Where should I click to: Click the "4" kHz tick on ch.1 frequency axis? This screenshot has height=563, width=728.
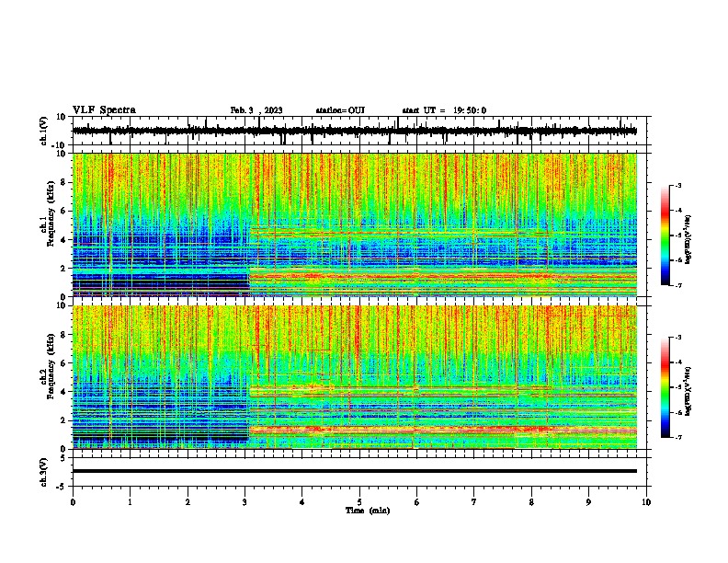click(63, 240)
